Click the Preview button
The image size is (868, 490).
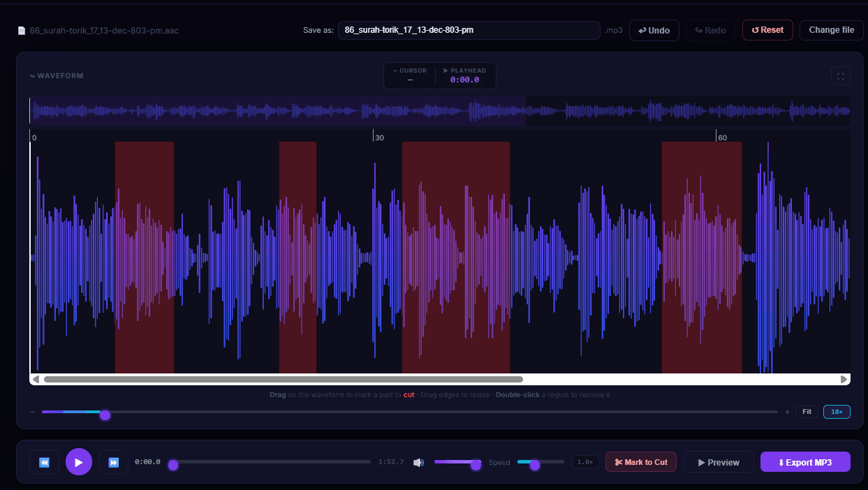pos(719,462)
